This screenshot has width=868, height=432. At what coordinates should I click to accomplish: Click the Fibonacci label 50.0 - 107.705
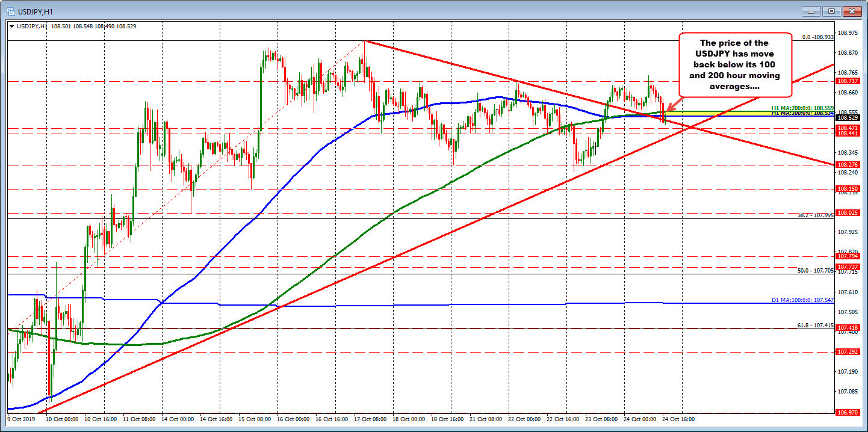(816, 271)
